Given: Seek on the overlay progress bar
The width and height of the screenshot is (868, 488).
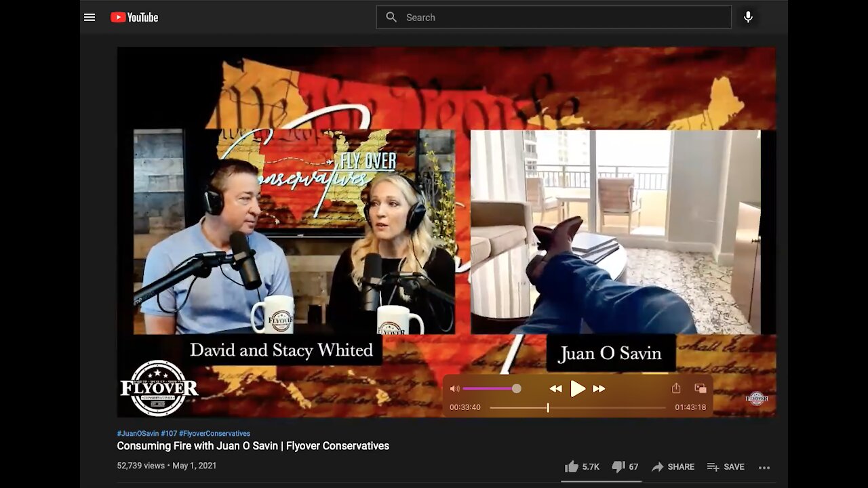Looking at the screenshot, I should coord(578,407).
